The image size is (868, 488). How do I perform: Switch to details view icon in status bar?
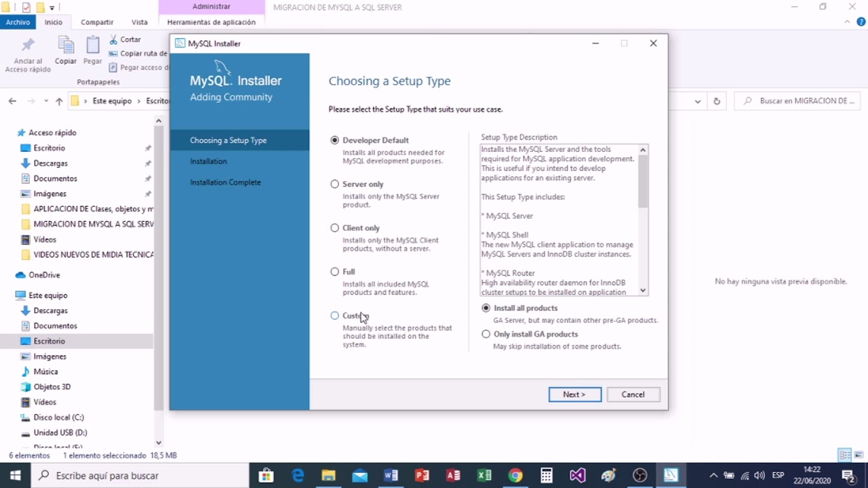(x=845, y=455)
